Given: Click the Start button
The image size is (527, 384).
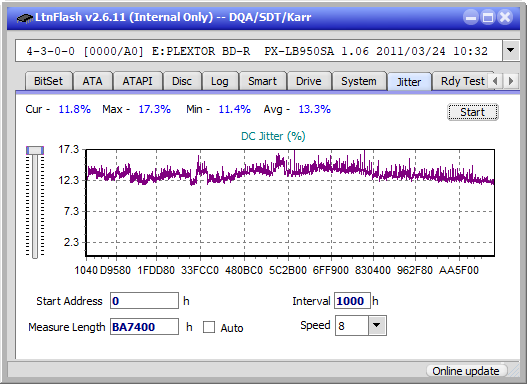Looking at the screenshot, I should (473, 112).
